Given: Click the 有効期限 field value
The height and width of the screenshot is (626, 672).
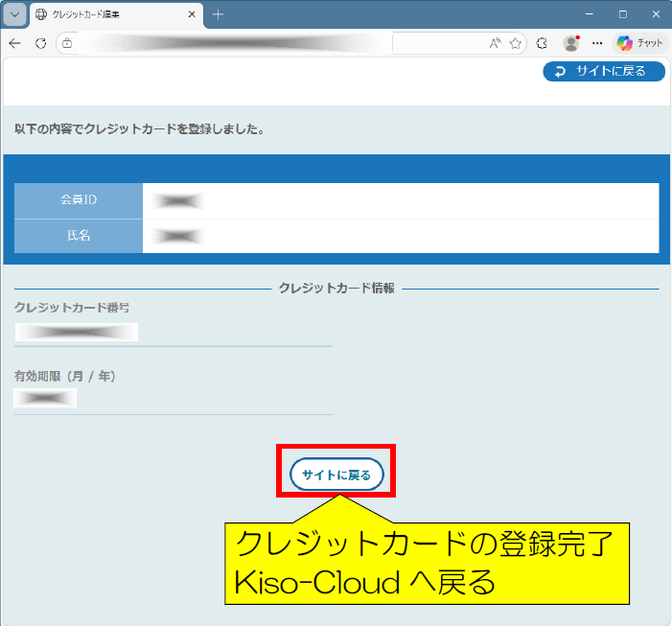Looking at the screenshot, I should (45, 398).
